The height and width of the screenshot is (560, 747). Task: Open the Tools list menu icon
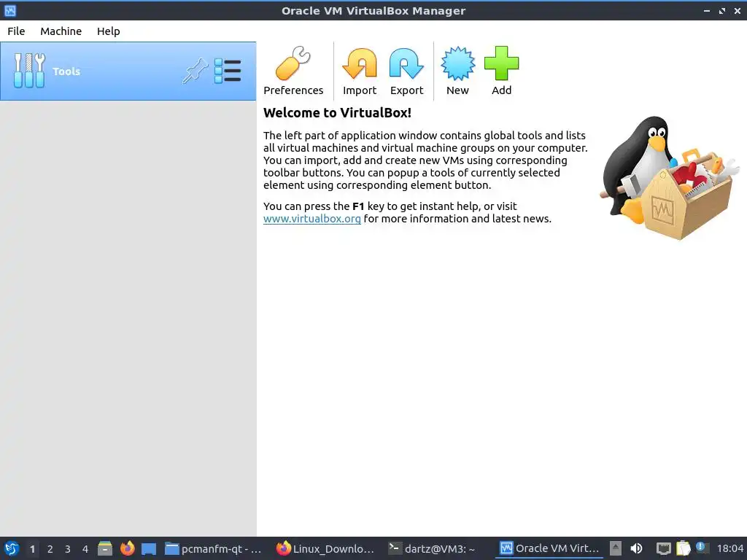click(228, 71)
